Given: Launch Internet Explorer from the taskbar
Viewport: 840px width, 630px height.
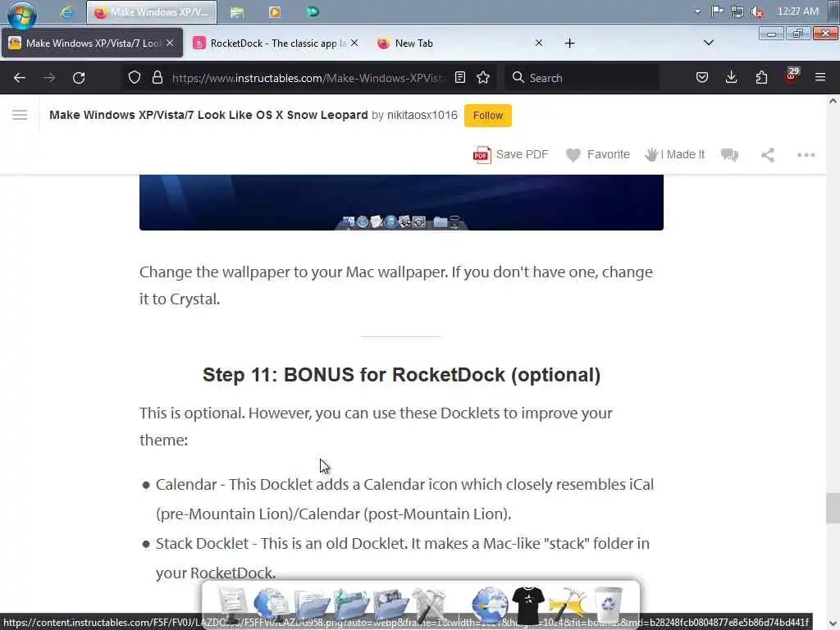Looking at the screenshot, I should (x=66, y=11).
